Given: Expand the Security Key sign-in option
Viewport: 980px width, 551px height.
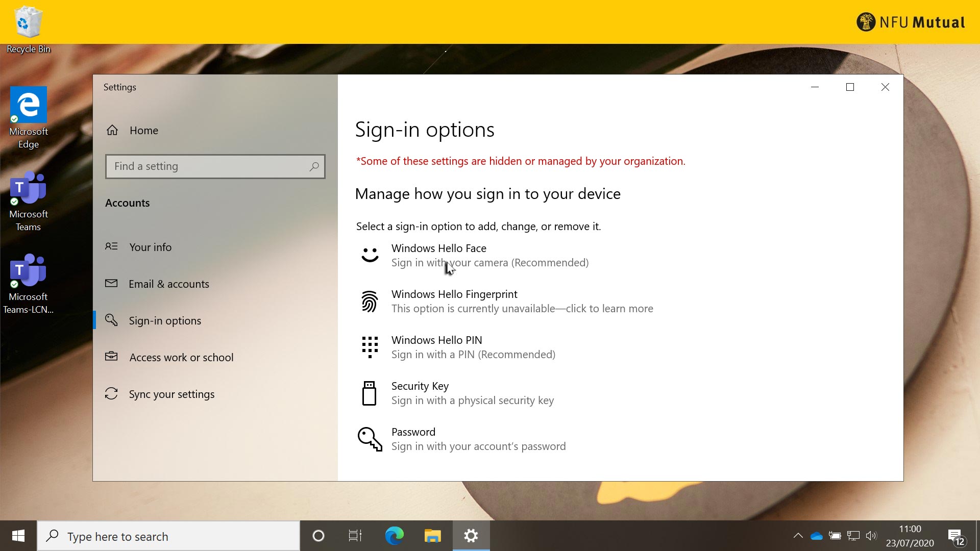Looking at the screenshot, I should pos(472,393).
